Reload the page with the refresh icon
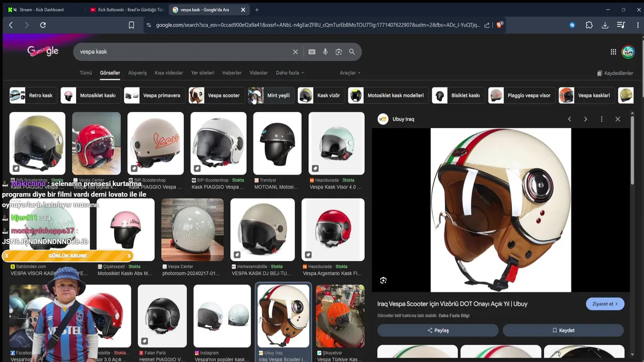 (x=43, y=25)
